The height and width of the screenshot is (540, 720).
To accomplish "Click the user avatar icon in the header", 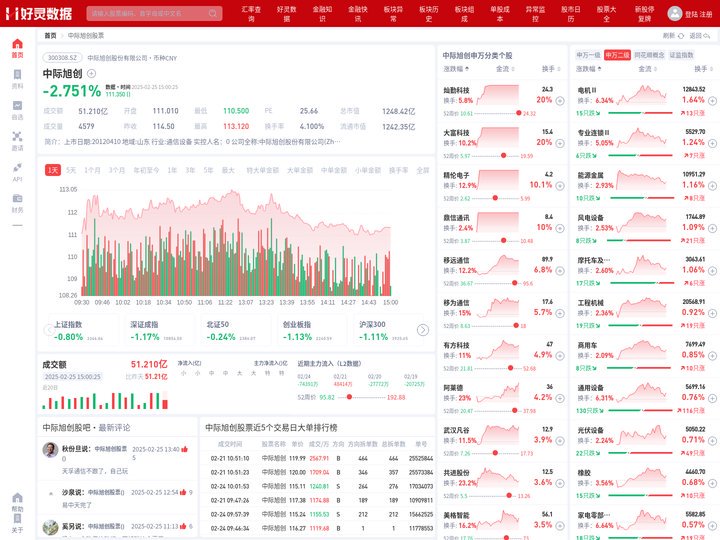I will pyautogui.click(x=675, y=13).
